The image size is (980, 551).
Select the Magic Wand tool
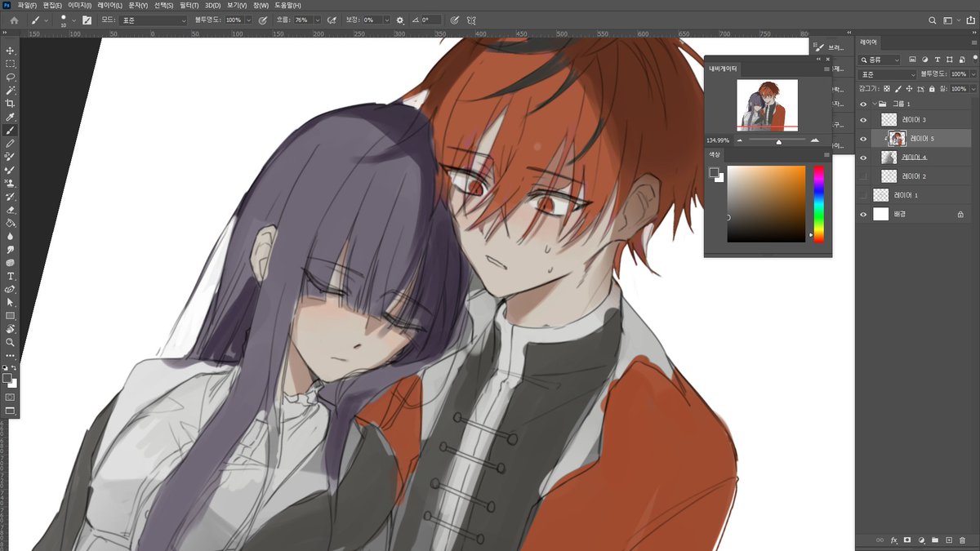[x=11, y=90]
